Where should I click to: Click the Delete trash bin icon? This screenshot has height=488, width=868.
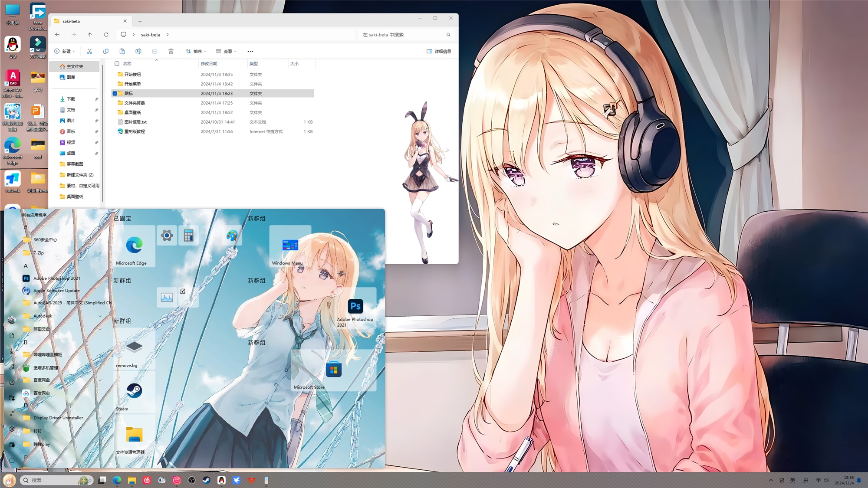[x=171, y=51]
